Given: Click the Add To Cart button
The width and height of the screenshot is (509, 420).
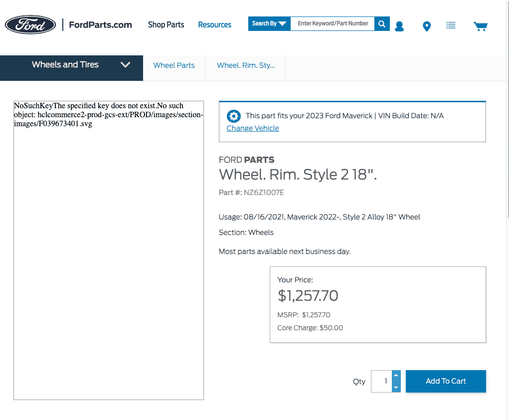Looking at the screenshot, I should tap(446, 381).
